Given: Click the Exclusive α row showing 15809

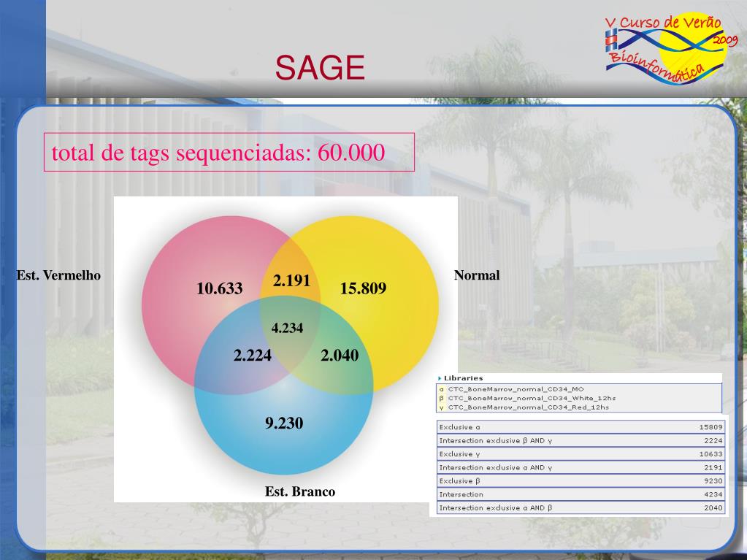Looking at the screenshot, I should (x=581, y=427).
